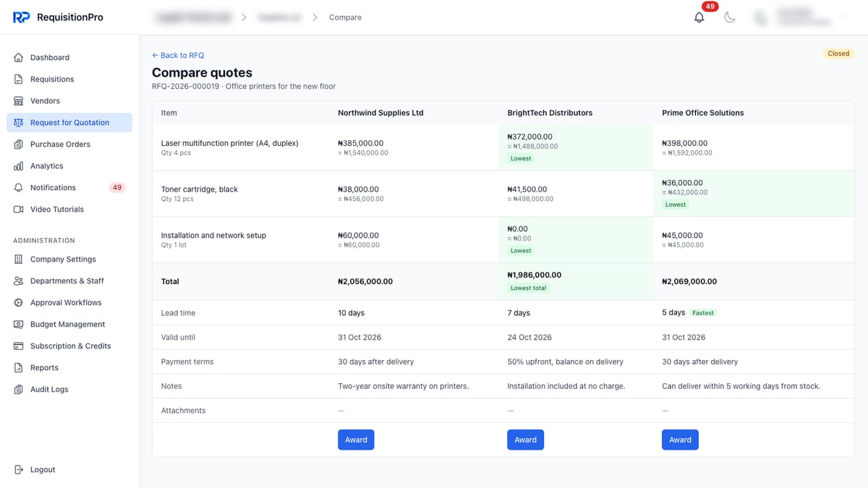The width and height of the screenshot is (868, 488).
Task: Click the Reports file icon
Action: pyautogui.click(x=19, y=367)
